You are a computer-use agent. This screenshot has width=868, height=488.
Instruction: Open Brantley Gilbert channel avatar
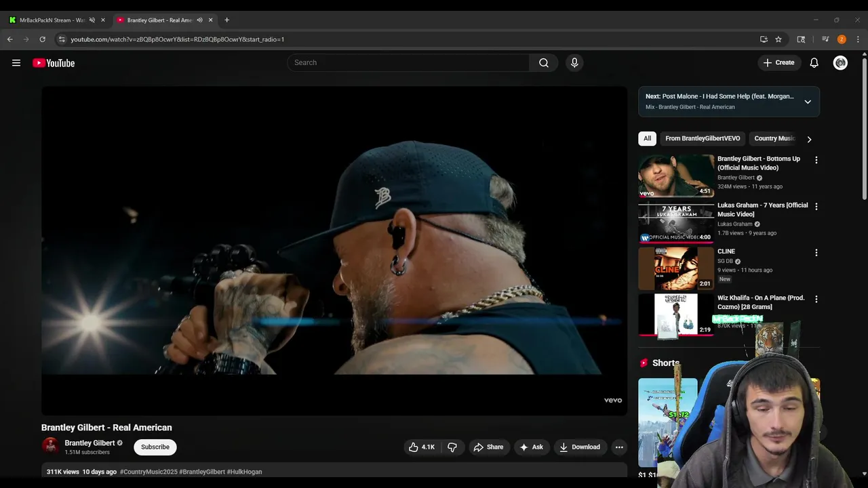click(50, 446)
